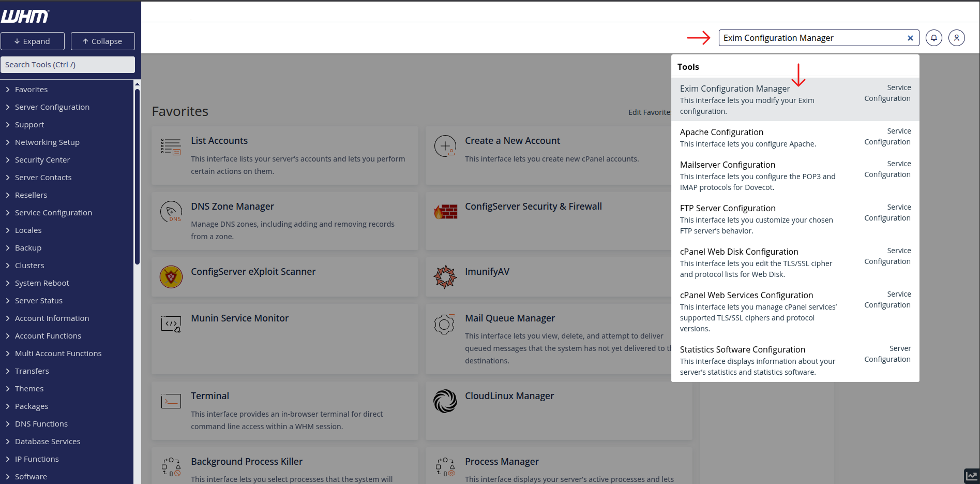The image size is (980, 484).
Task: Click the ImunifyAV icon
Action: [x=445, y=277]
